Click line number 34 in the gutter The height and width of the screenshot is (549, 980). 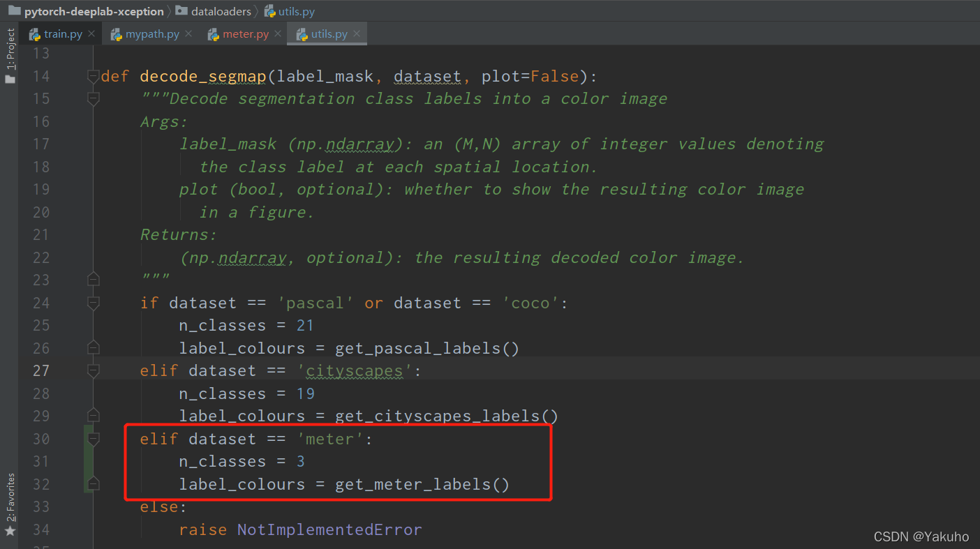[41, 529]
